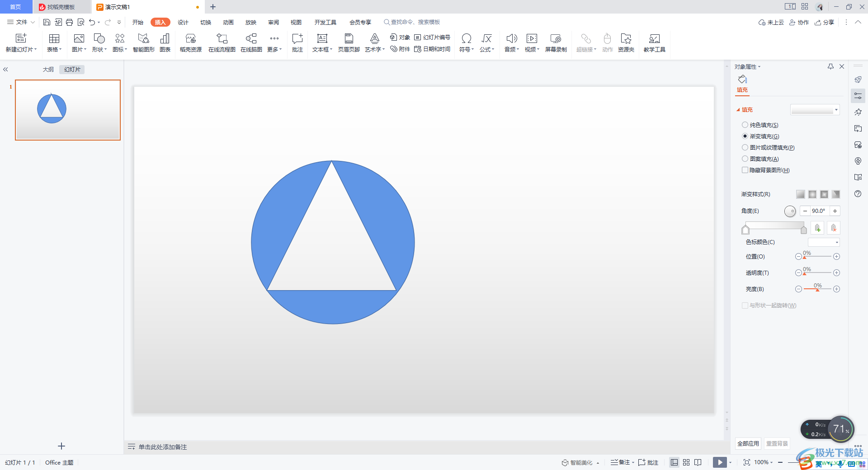
Task: Insert Audio (音频)
Action: coord(512,42)
